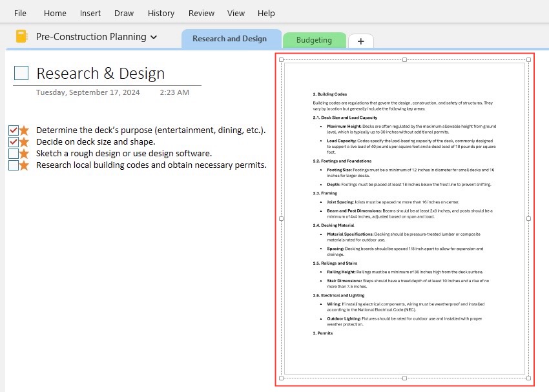The image size is (549, 392).
Task: Click the text Decide on deck size and shape
Action: click(96, 141)
